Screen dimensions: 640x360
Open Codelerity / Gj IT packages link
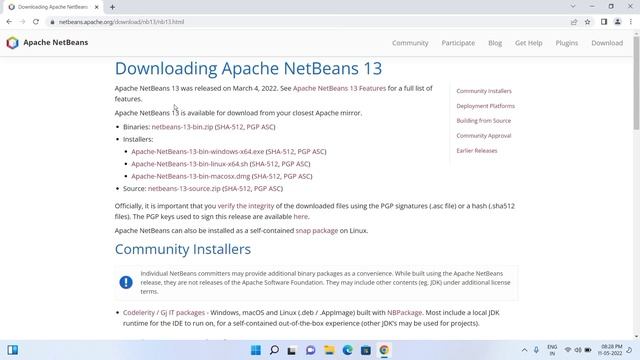click(x=164, y=313)
